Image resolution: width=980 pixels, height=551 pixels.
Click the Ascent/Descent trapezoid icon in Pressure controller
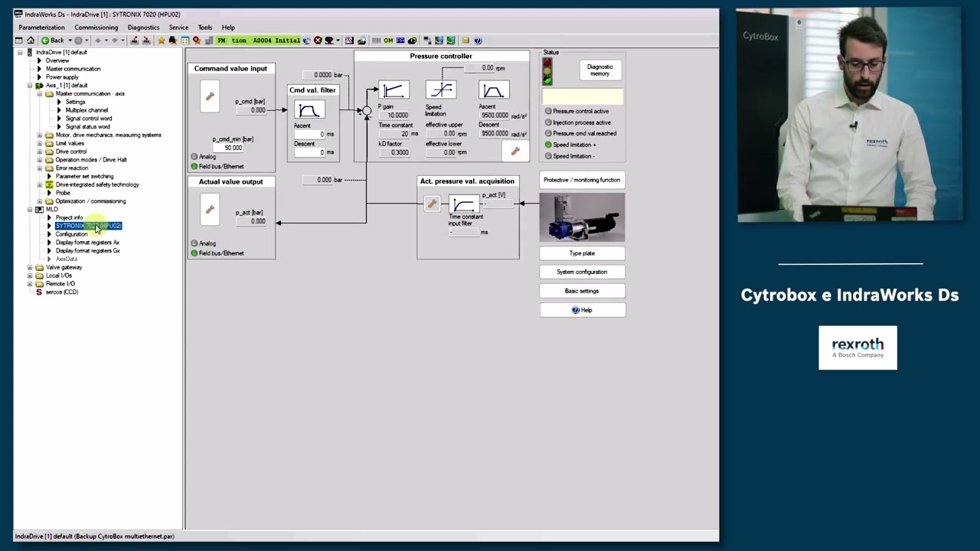[494, 91]
